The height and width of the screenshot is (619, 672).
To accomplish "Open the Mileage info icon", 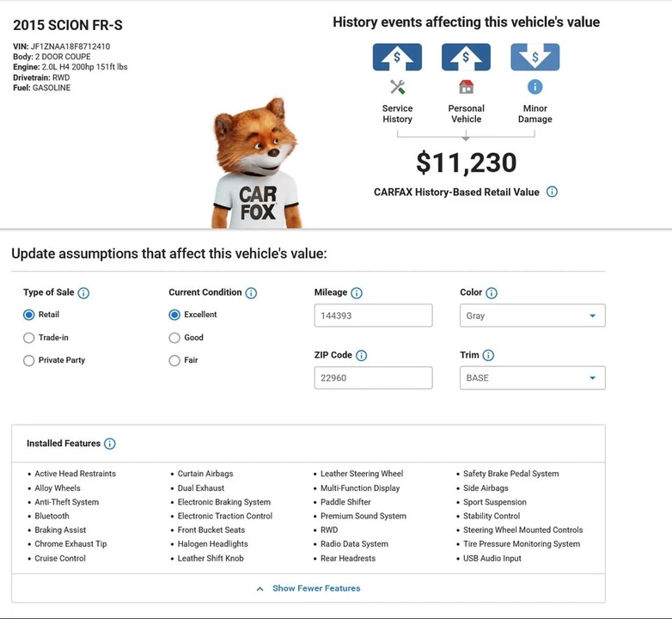I will click(357, 293).
